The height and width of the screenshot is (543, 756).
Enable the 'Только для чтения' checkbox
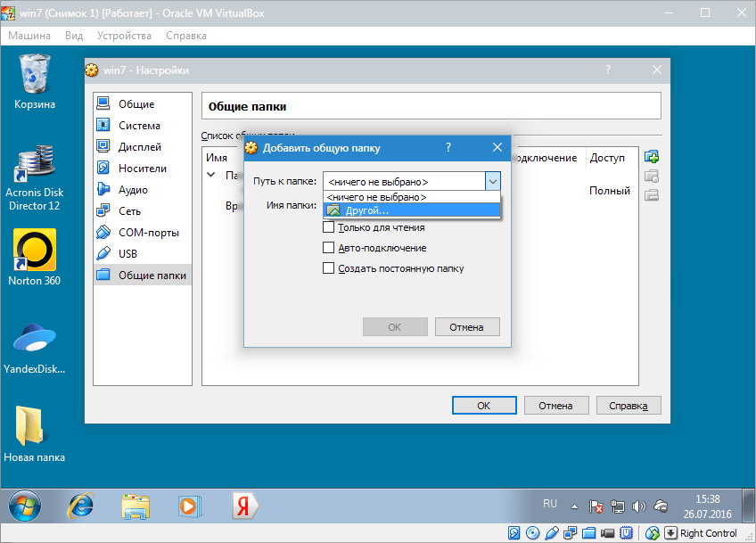[328, 227]
